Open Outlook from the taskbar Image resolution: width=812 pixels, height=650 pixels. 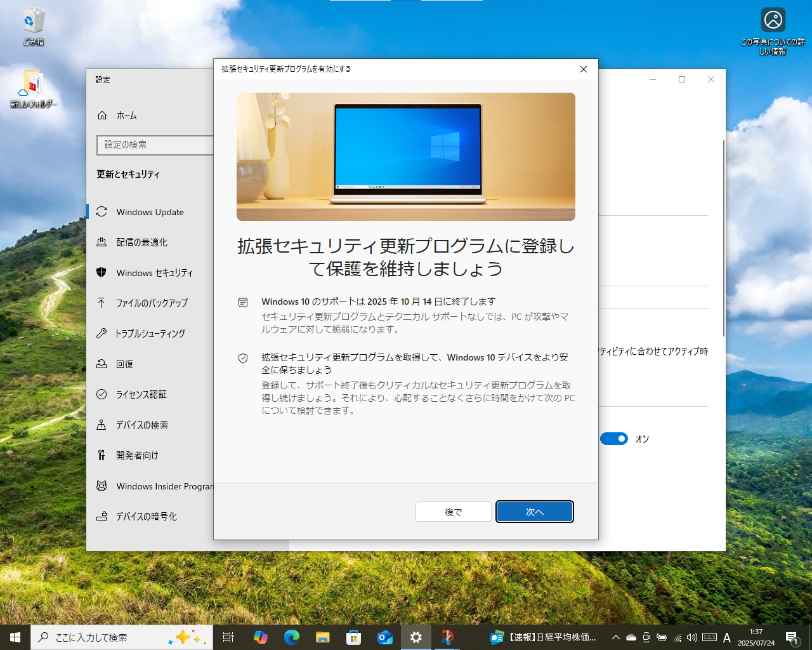coord(385,637)
